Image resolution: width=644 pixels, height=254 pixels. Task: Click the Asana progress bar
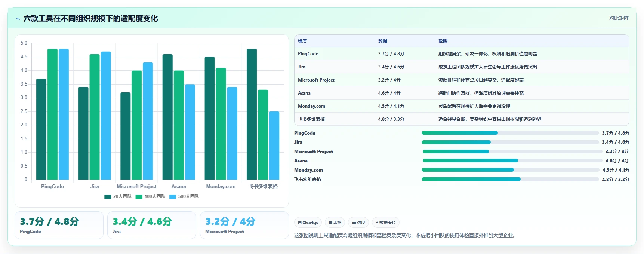click(512, 160)
